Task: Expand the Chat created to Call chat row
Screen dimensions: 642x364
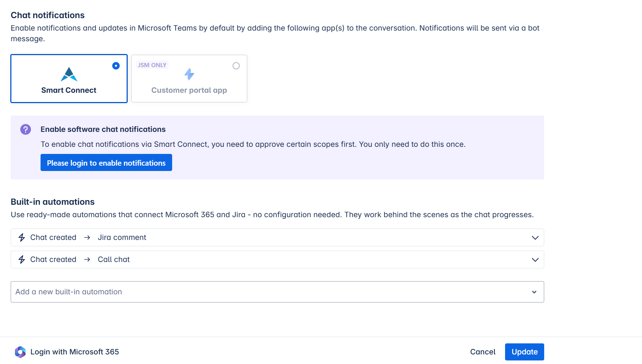Action: click(x=535, y=259)
